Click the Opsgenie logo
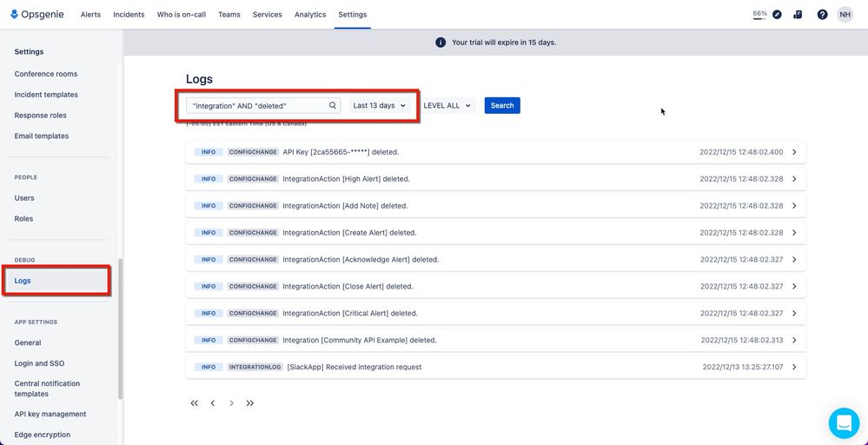Image resolution: width=868 pixels, height=445 pixels. (36, 15)
